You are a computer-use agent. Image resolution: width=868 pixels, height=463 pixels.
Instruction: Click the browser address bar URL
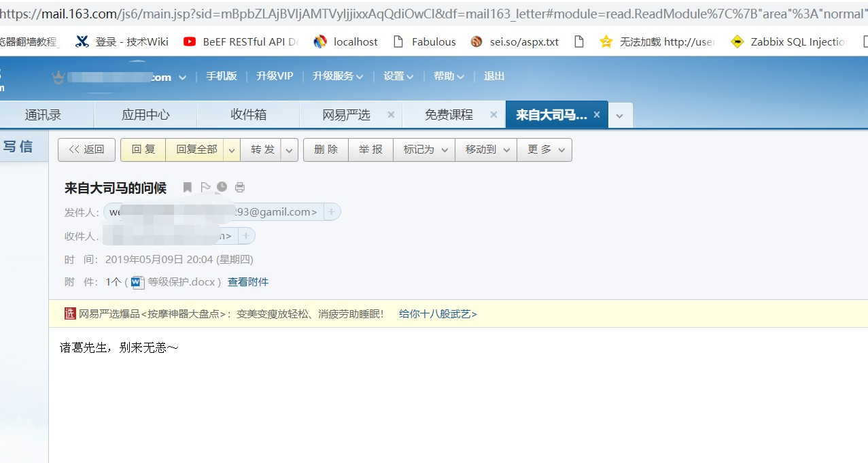pyautogui.click(x=434, y=12)
